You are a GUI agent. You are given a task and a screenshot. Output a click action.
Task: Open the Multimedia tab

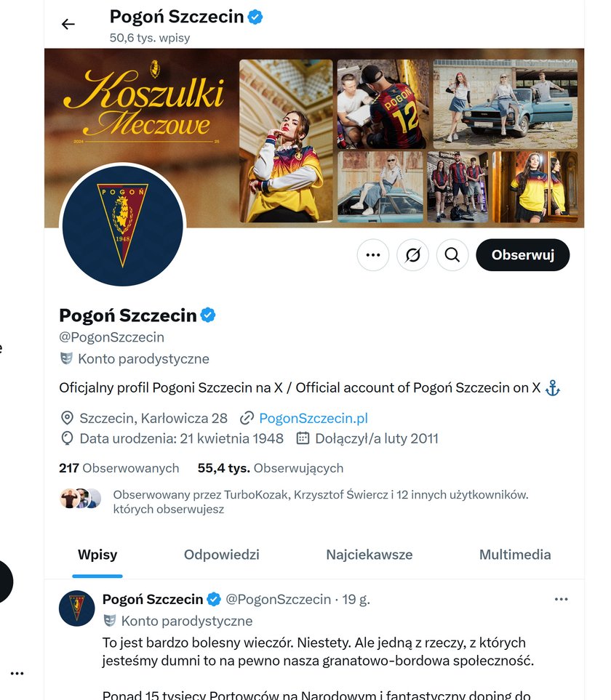tap(515, 555)
